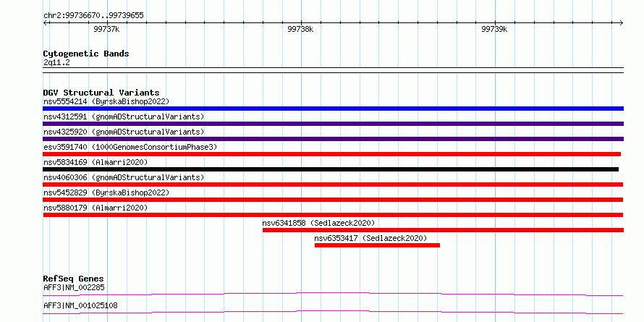
Task: Open the nsv6353417 (Sedlazeck2020) label
Action: pyautogui.click(x=371, y=238)
